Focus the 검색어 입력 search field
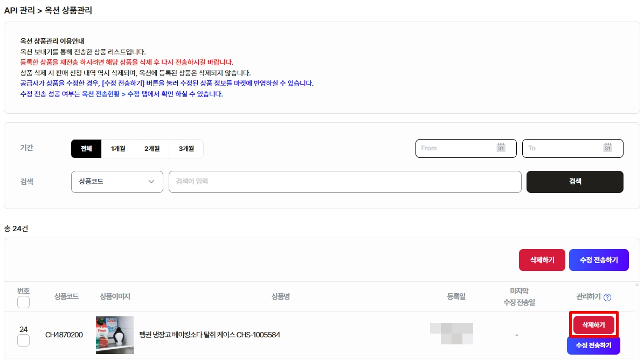Viewport: 644px width, 360px height. tap(345, 182)
